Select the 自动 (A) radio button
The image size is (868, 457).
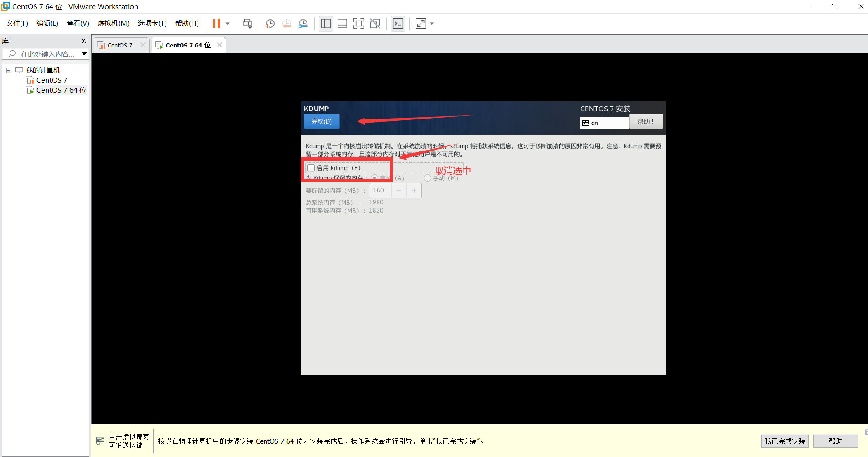click(x=374, y=178)
